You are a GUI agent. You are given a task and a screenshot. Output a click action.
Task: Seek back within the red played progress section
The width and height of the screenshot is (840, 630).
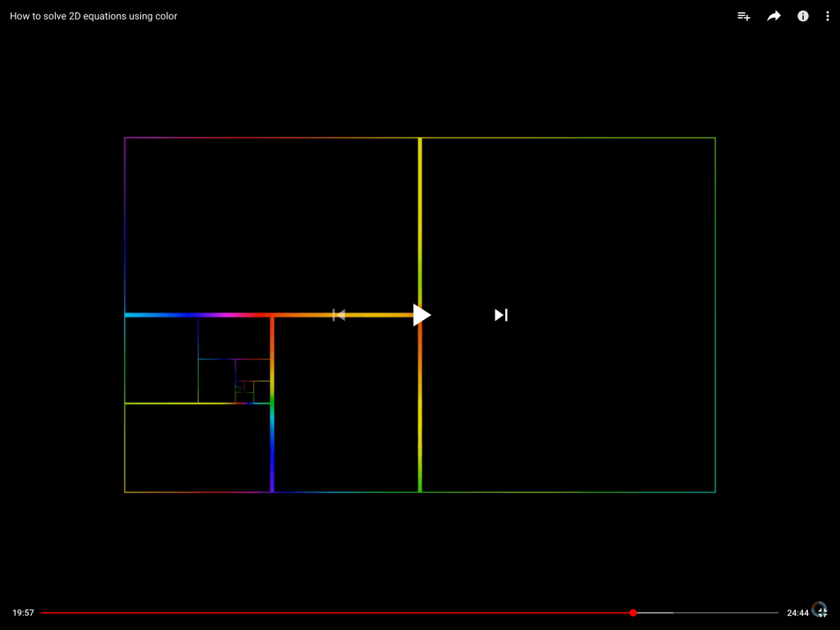point(328,613)
